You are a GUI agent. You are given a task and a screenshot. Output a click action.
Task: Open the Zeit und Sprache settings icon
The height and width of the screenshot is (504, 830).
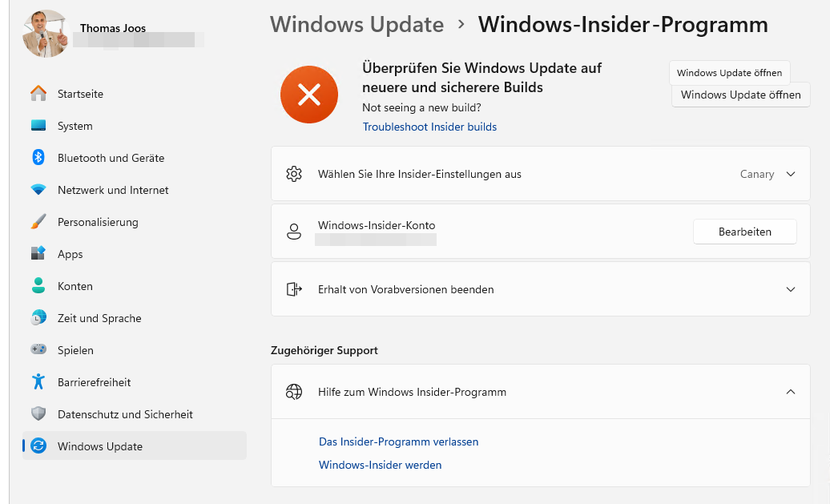(38, 318)
